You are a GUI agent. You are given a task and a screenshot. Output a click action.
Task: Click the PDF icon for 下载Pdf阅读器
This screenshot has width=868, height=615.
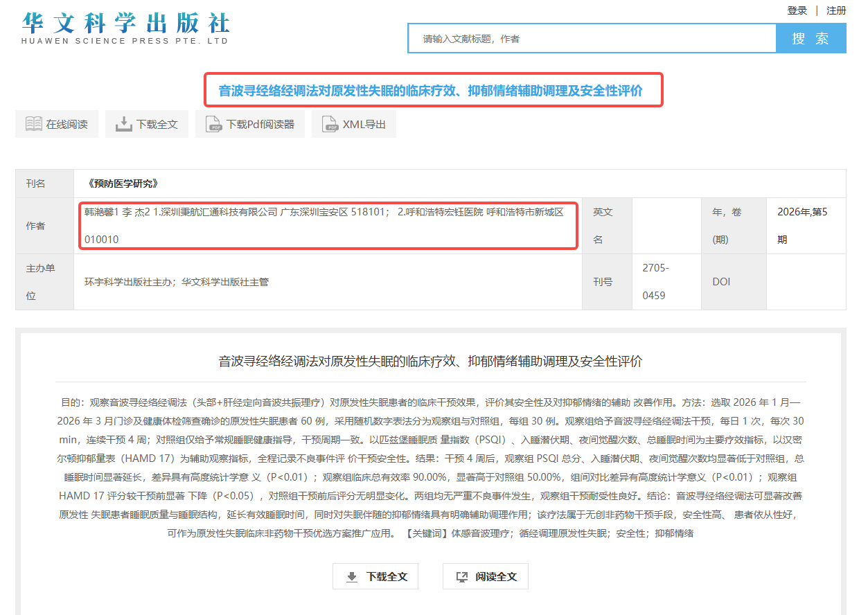[x=214, y=125]
